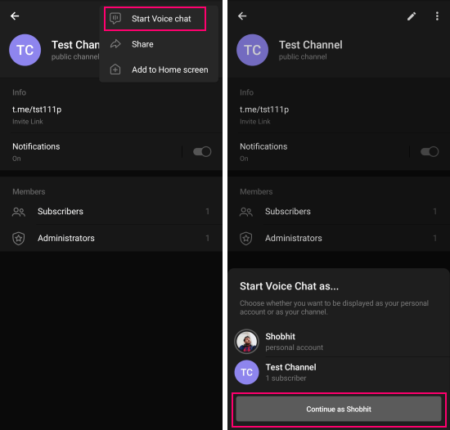450x430 pixels.
Task: Tap Administrators shield icon in right screen
Action: pyautogui.click(x=246, y=238)
